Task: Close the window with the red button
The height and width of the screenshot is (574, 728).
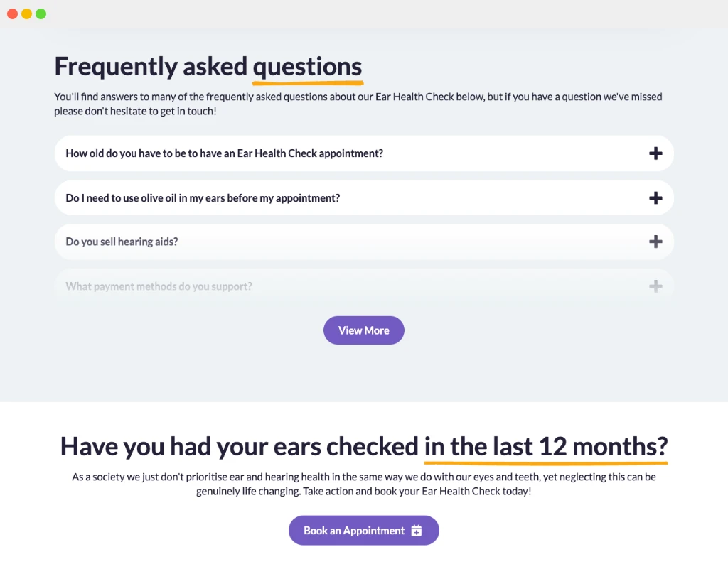Action: tap(13, 14)
